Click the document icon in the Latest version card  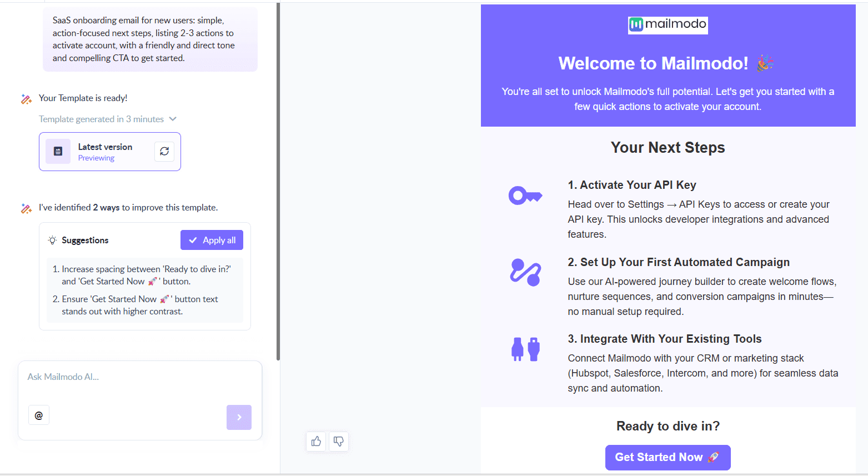58,151
